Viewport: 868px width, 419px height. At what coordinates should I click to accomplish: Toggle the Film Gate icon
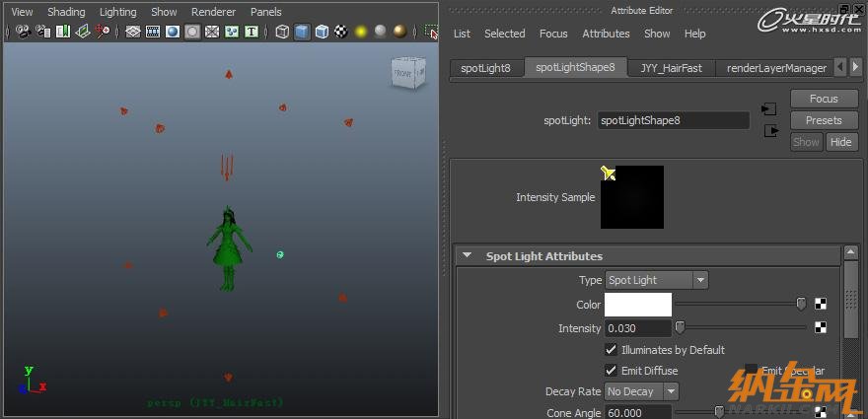(x=153, y=32)
